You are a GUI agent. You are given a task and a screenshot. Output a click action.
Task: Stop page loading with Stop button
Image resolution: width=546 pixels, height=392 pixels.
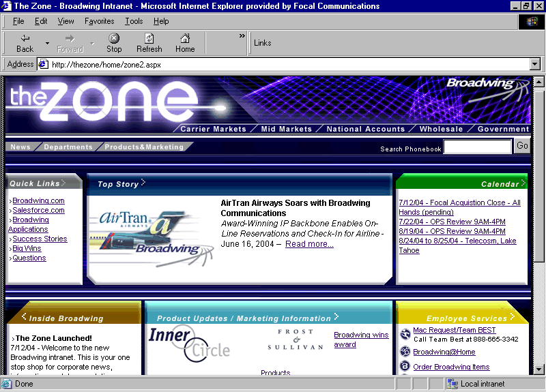(x=114, y=43)
